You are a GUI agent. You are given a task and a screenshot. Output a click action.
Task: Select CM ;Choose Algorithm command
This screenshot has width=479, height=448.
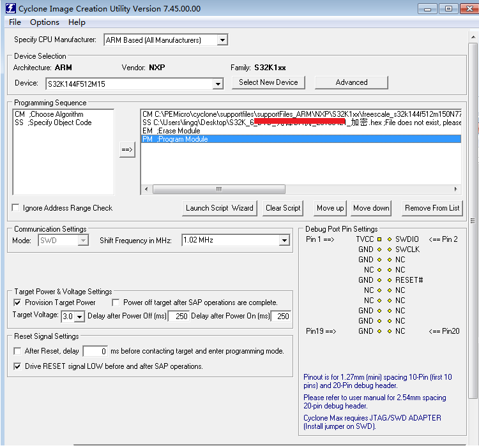[x=49, y=114]
